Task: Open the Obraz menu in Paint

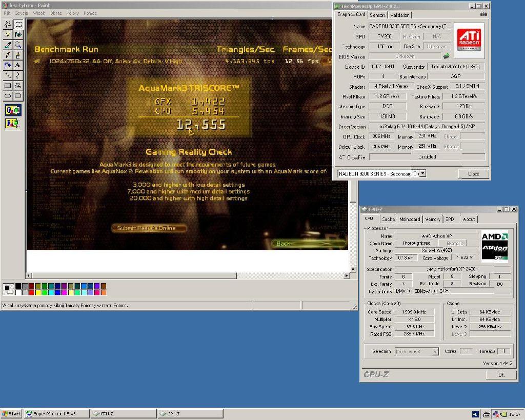Action: pos(55,13)
